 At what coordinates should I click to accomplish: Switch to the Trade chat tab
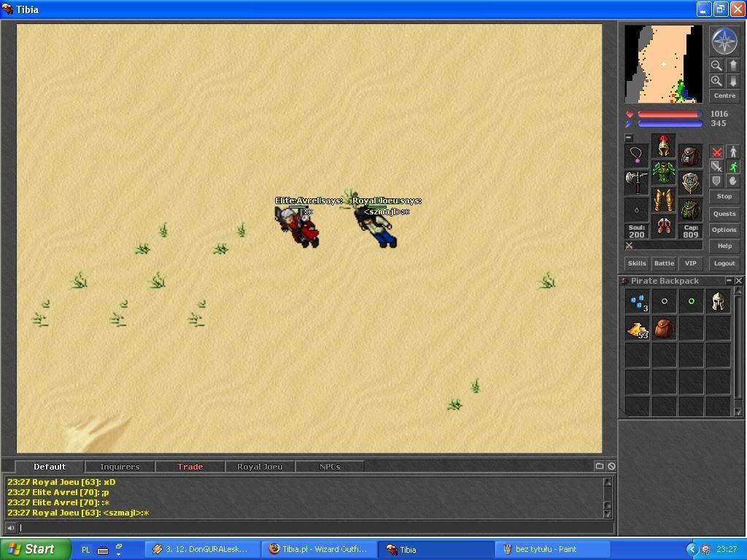190,467
